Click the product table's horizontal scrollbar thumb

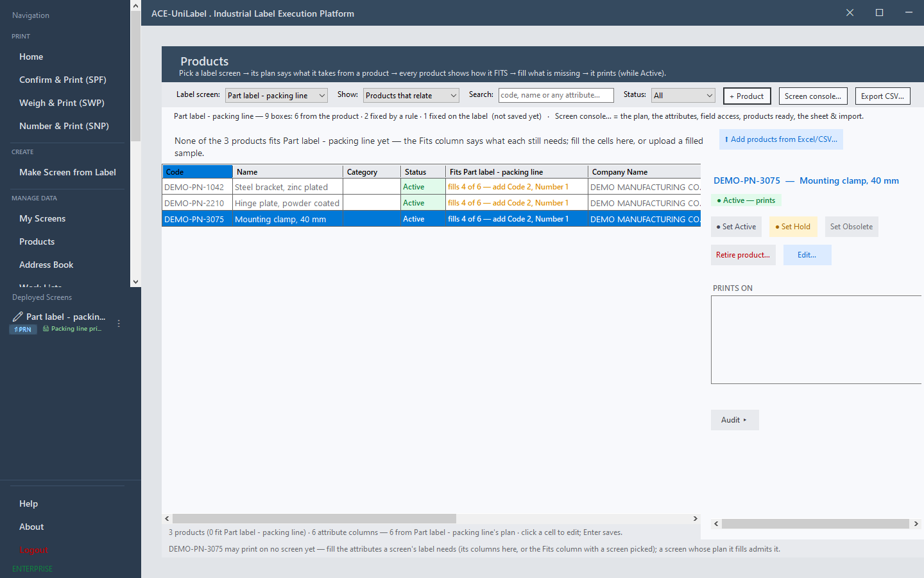[x=314, y=518]
